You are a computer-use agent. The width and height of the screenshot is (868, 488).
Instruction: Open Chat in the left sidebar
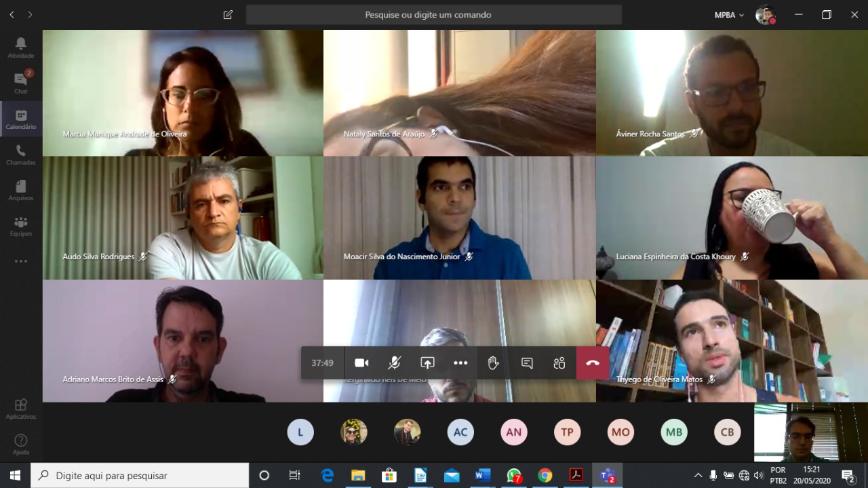pos(21,83)
